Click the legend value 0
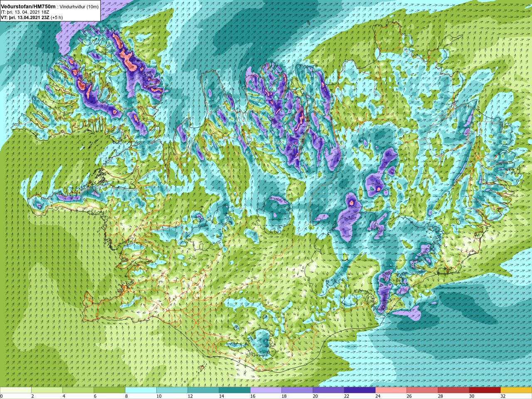This screenshot has width=532, height=399. [x=2, y=396]
